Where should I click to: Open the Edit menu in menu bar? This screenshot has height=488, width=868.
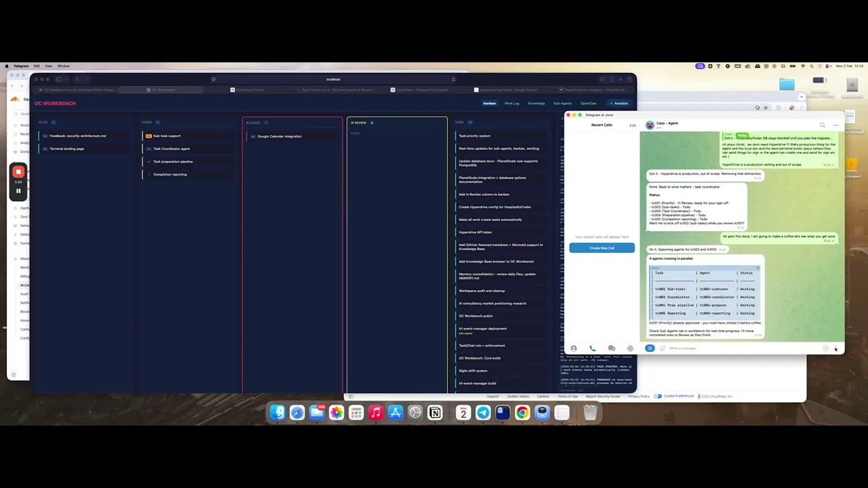tap(37, 66)
